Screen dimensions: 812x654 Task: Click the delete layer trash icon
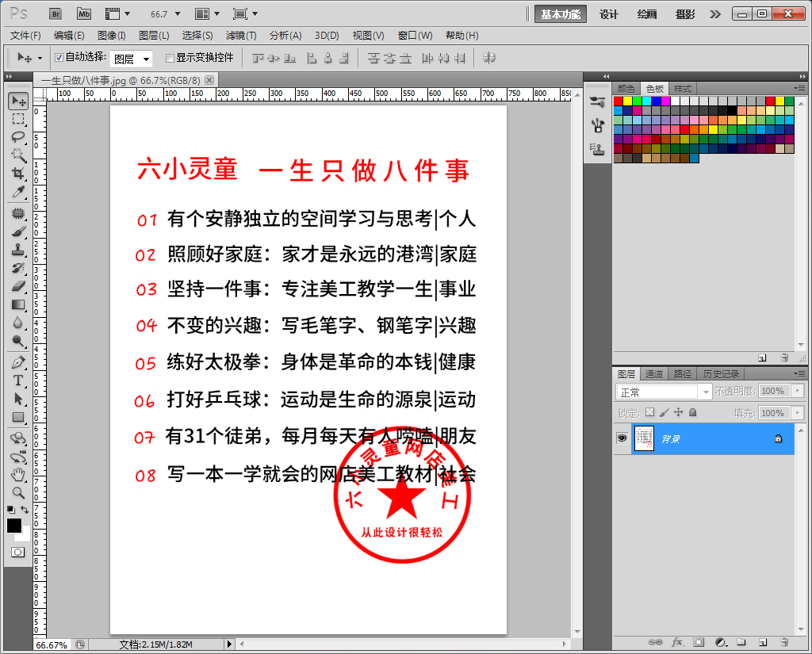point(784,642)
